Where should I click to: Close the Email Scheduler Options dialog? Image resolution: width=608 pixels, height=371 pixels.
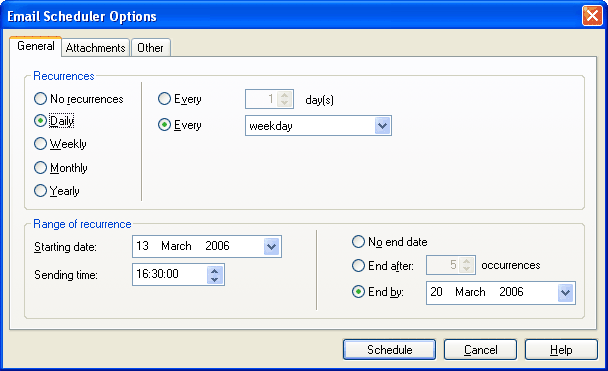(x=592, y=16)
